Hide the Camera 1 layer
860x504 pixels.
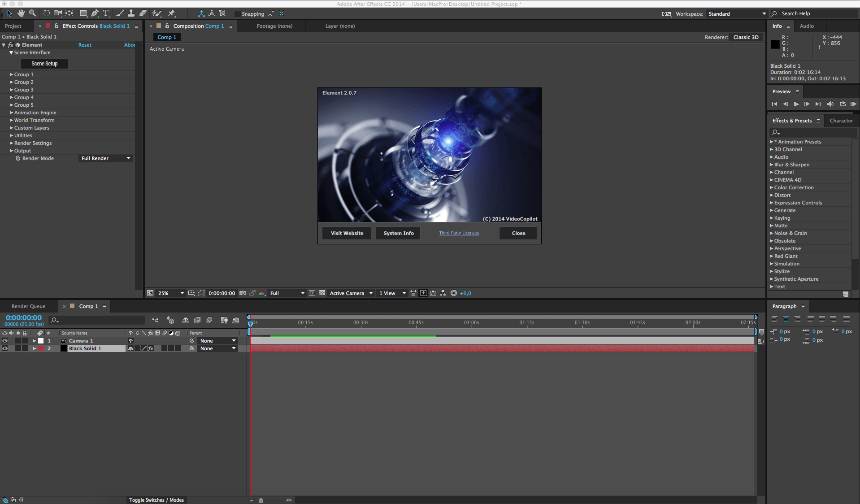coord(5,341)
